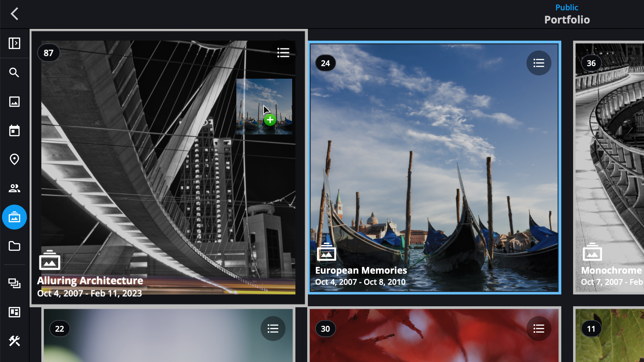The height and width of the screenshot is (362, 644).
Task: Click the back arrow at top left
Action: 14,14
